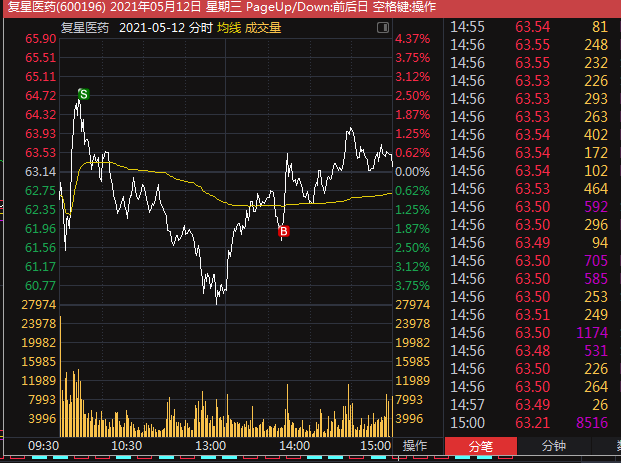
Task: Click the panel toggle icon above the chart
Action: point(383,27)
